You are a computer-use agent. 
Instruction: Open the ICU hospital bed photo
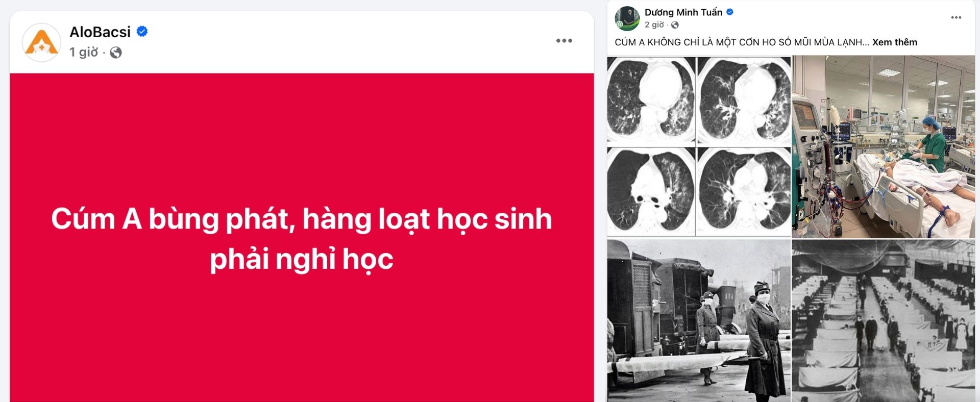[883, 147]
